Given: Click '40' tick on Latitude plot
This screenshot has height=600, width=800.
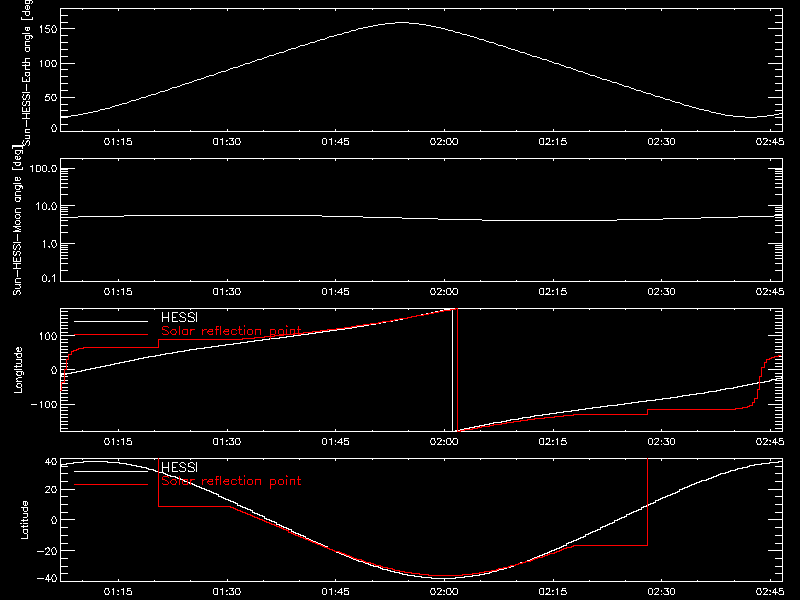Looking at the screenshot, I should point(51,462).
